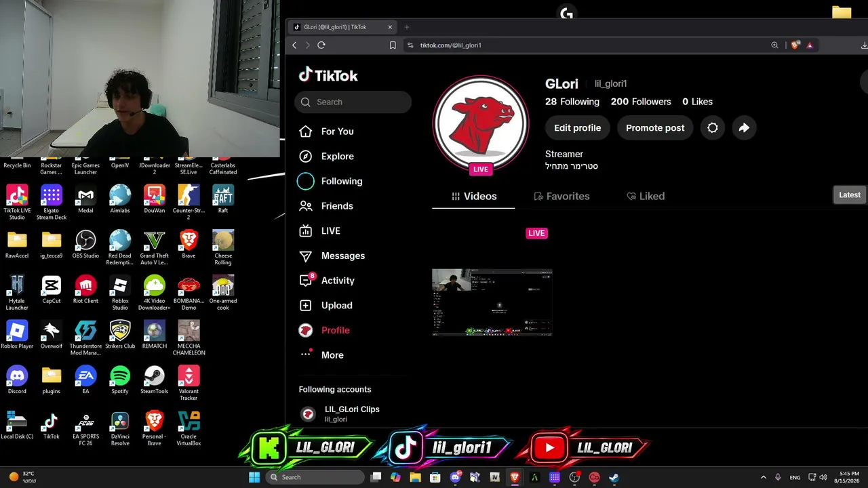Screen dimensions: 868x488
Task: Open the weather widget showing 32°C
Action: point(22,477)
